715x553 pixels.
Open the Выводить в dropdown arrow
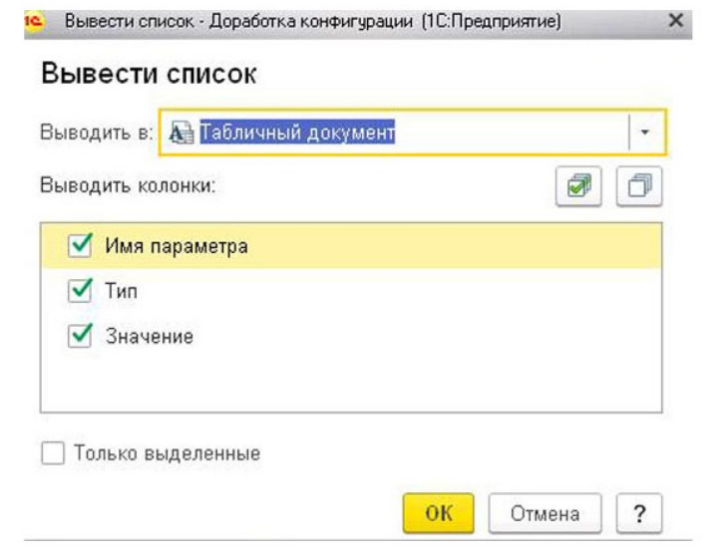[645, 132]
